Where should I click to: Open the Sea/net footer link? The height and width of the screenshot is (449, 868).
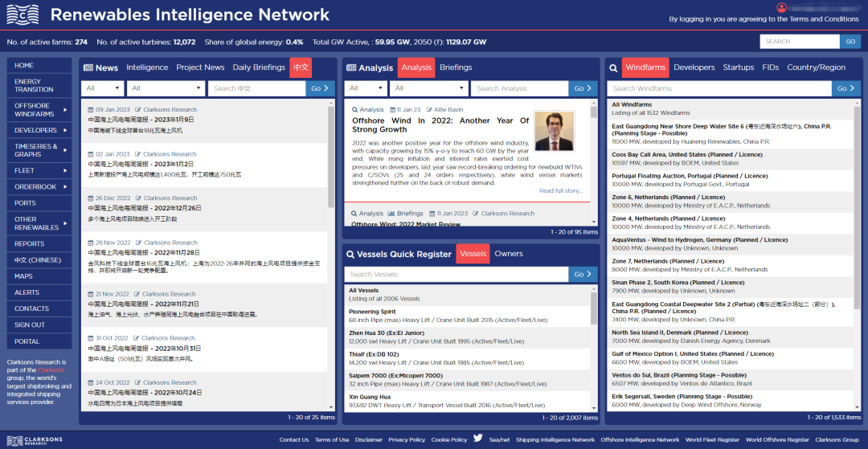(499, 440)
